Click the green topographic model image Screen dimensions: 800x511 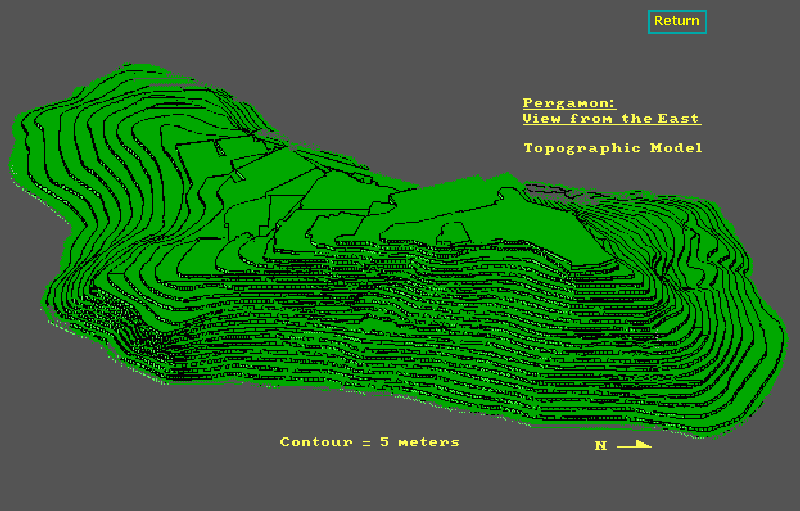pos(397,251)
